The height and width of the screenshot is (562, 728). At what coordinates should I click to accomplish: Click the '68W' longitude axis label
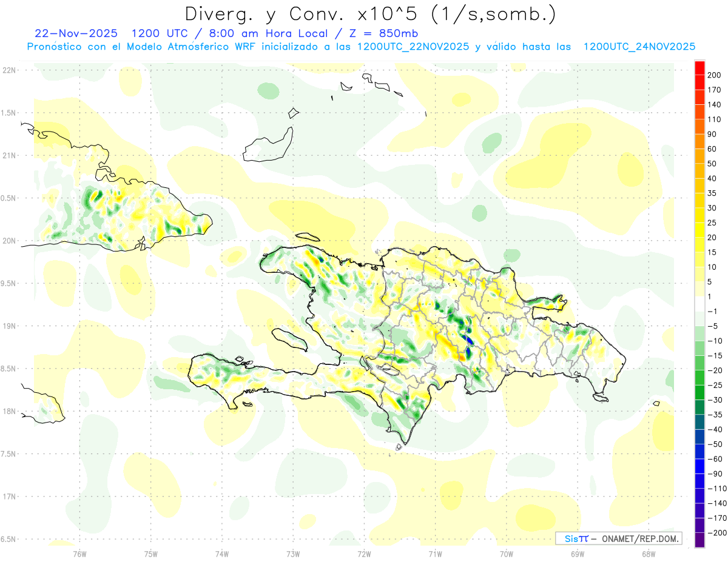[649, 554]
